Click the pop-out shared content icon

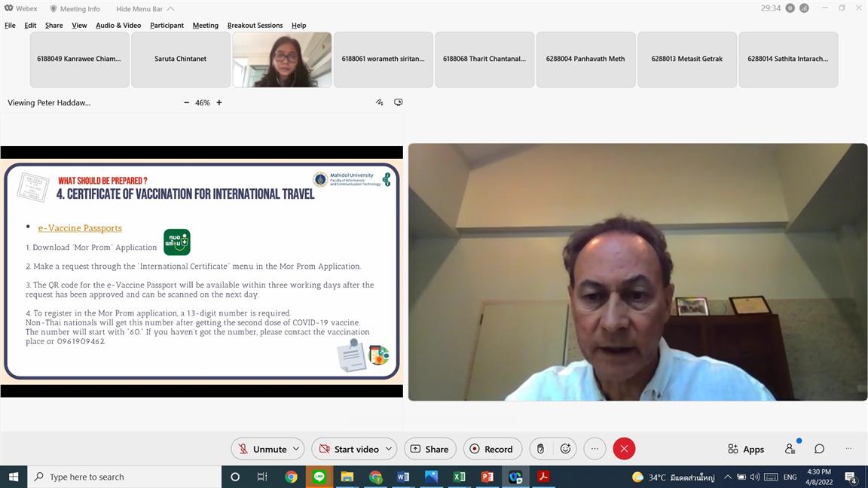pyautogui.click(x=399, y=102)
